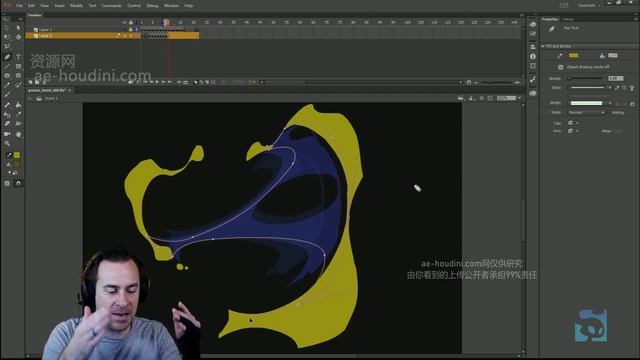The height and width of the screenshot is (360, 640).
Task: Toggle the timeline loop playback button
Action: [x=186, y=82]
